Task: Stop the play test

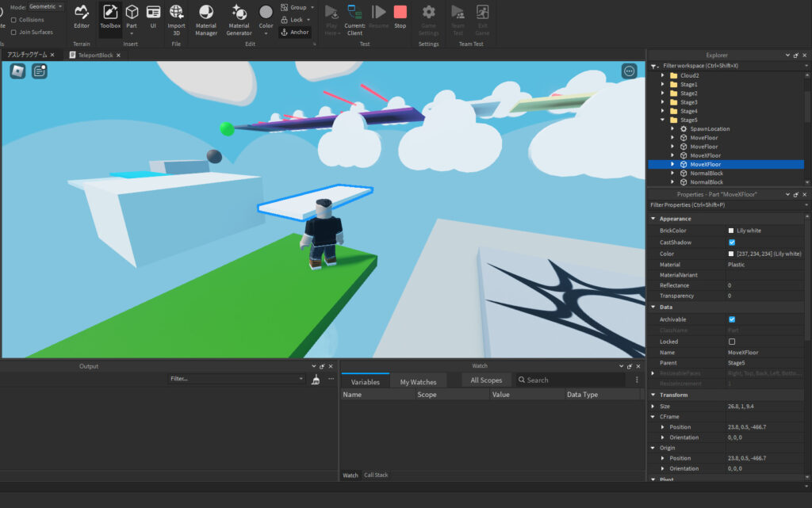Action: click(400, 16)
